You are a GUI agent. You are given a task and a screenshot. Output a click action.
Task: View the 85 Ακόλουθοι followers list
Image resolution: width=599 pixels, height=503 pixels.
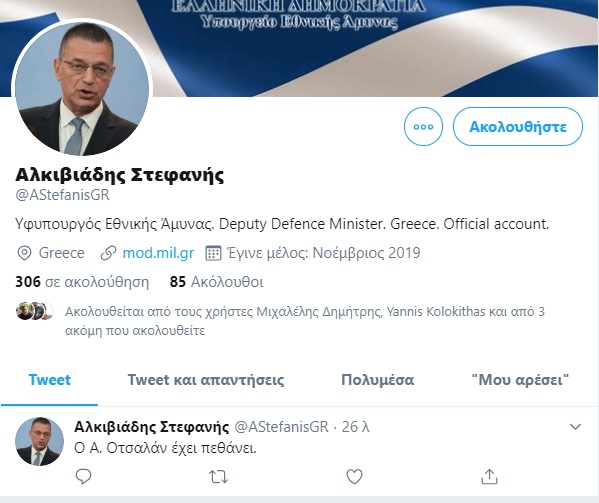(x=216, y=282)
